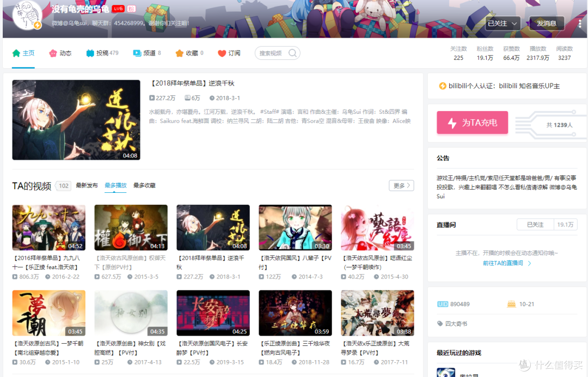Open the 大荒寻梦录 video thumbnail
This screenshot has height=377, width=588.
pyautogui.click(x=377, y=313)
